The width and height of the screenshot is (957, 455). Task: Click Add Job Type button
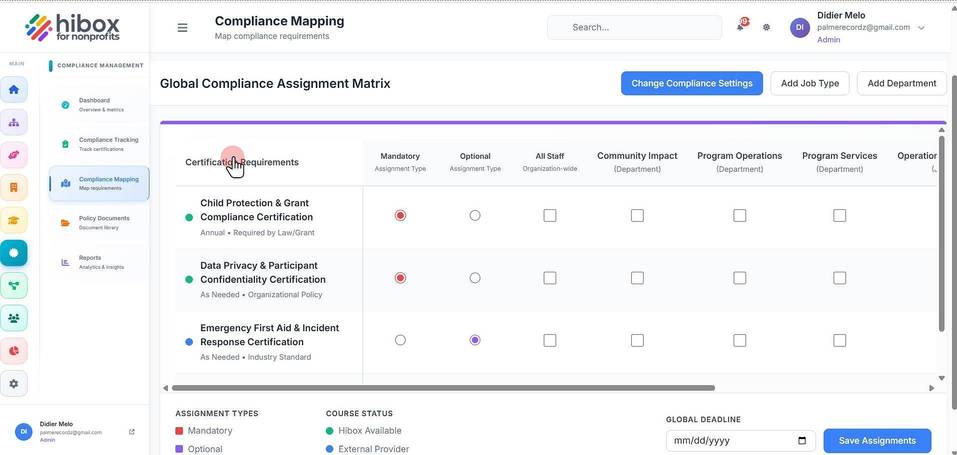click(810, 83)
